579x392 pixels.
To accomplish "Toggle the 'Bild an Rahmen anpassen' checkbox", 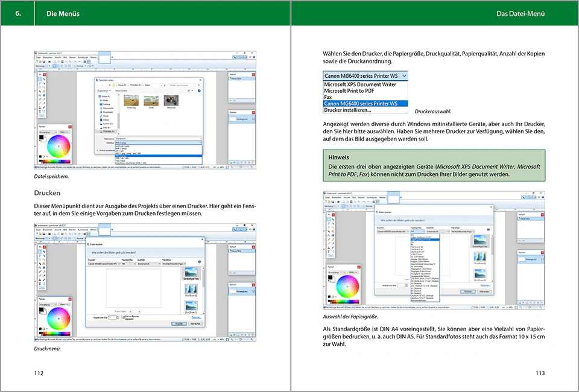I will 124,317.
